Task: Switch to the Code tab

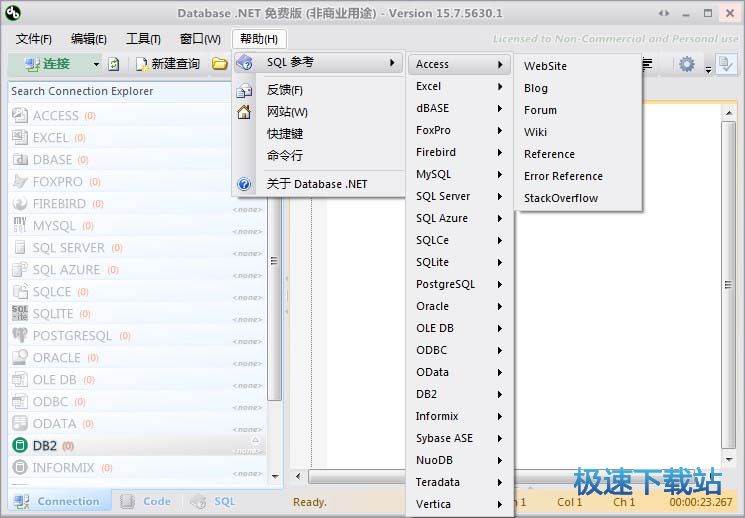Action: (x=145, y=501)
